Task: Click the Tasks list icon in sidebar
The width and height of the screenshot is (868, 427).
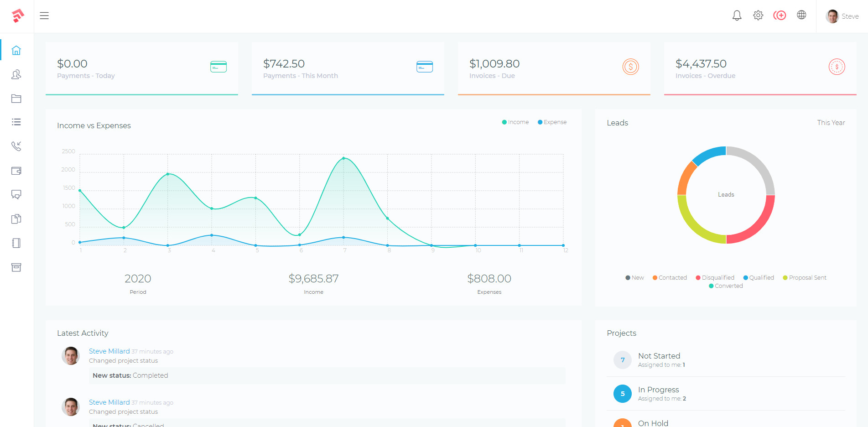Action: [16, 122]
